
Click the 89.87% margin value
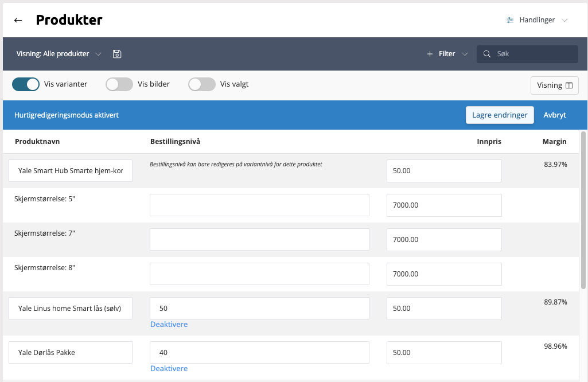click(555, 302)
